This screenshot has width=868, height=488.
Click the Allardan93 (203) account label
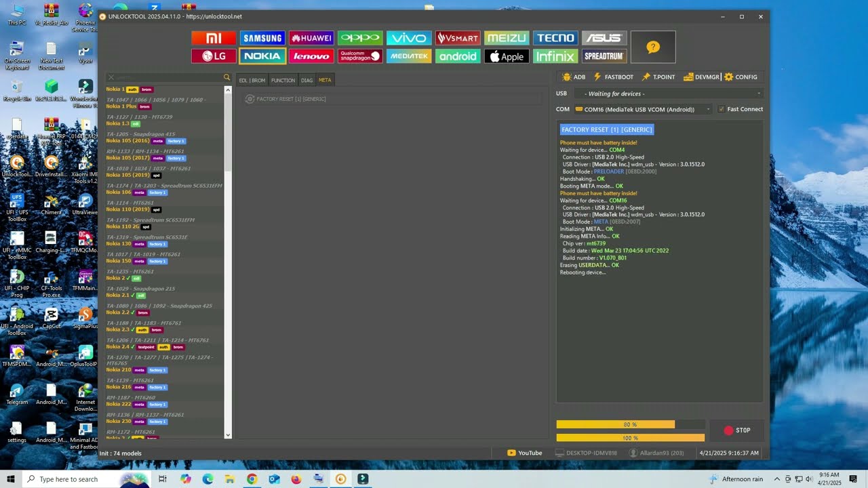pyautogui.click(x=656, y=453)
